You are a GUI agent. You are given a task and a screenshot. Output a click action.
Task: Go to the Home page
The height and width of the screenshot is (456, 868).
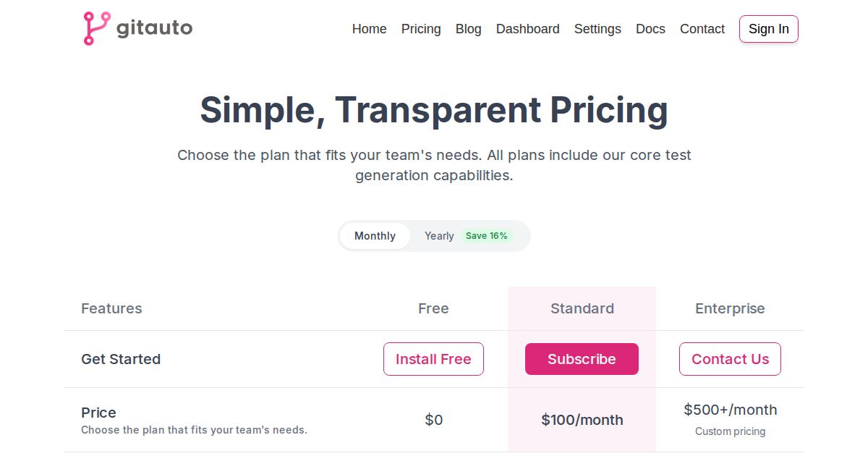pos(369,29)
